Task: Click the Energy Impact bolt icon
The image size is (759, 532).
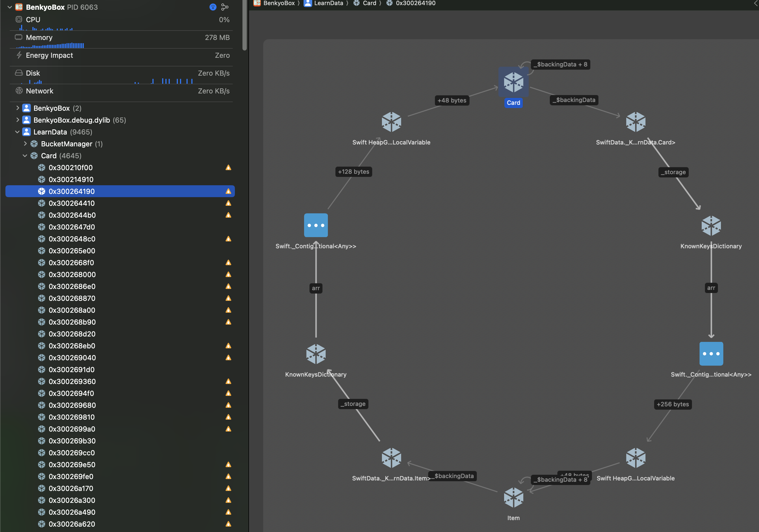Action: click(19, 55)
